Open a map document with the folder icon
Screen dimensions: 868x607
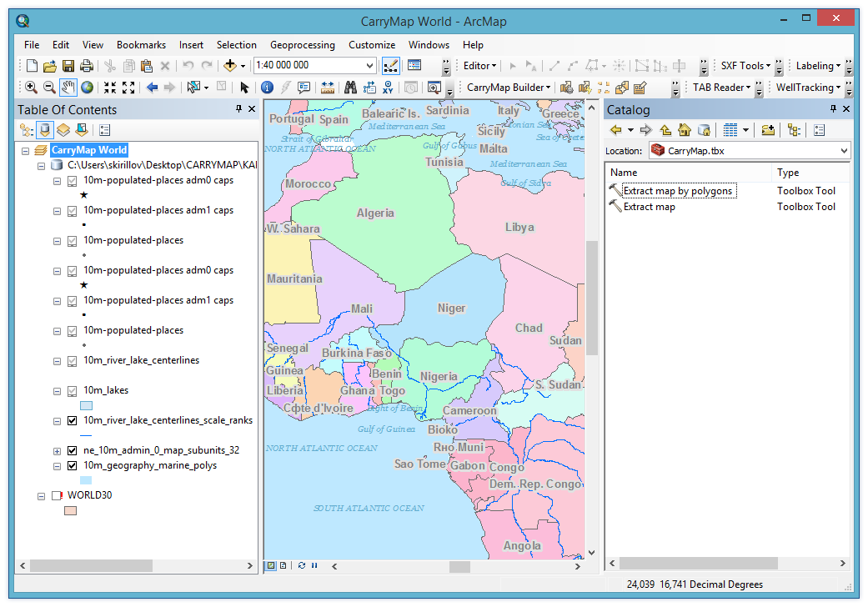coord(50,66)
